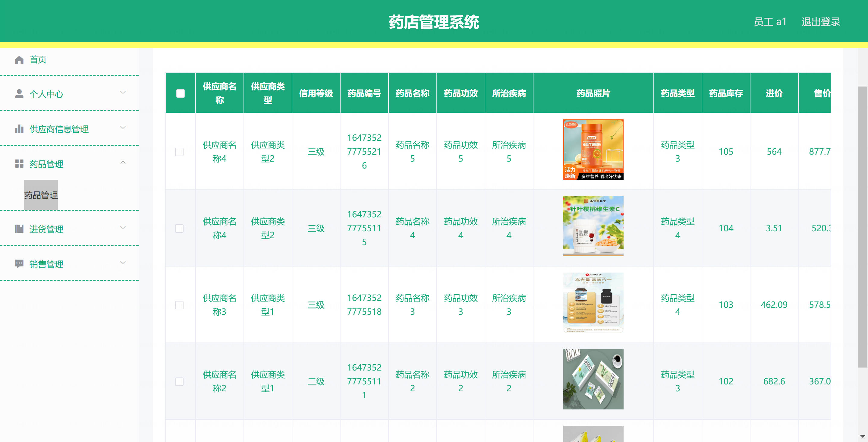
Task: Click 所治疾病4 cell
Action: pyautogui.click(x=509, y=228)
